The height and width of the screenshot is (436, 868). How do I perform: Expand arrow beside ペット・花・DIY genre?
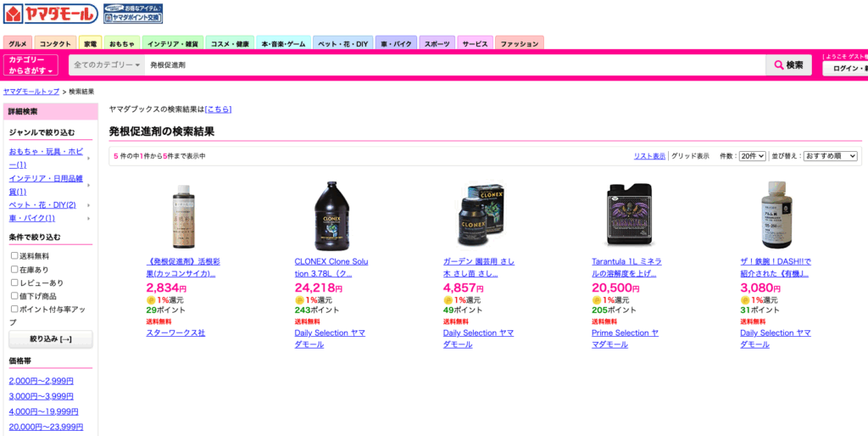(88, 205)
